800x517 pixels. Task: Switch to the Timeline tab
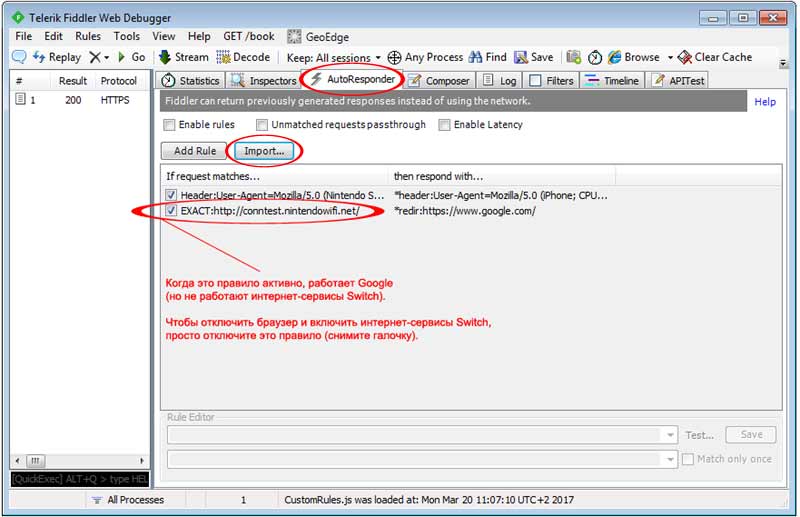click(612, 81)
